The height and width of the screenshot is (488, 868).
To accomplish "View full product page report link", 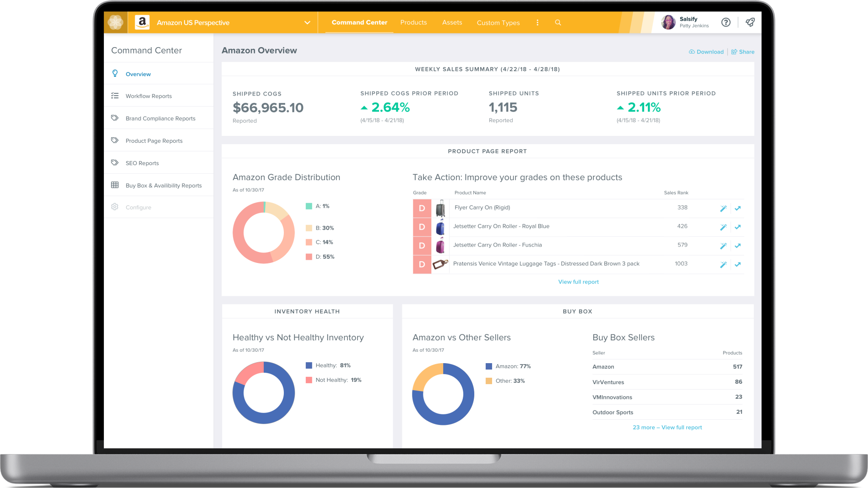I will point(578,282).
